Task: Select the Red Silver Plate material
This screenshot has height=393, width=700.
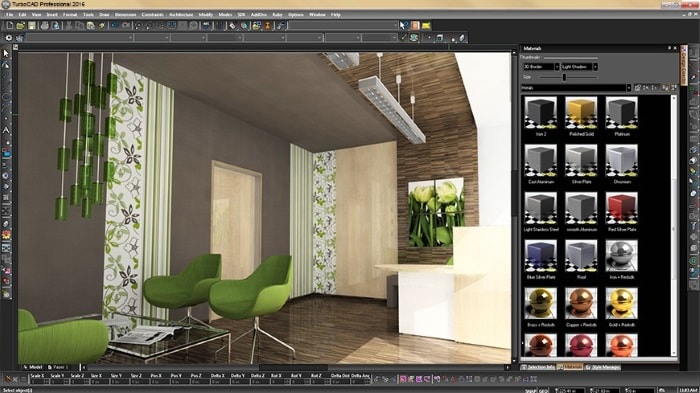Action: [x=621, y=208]
